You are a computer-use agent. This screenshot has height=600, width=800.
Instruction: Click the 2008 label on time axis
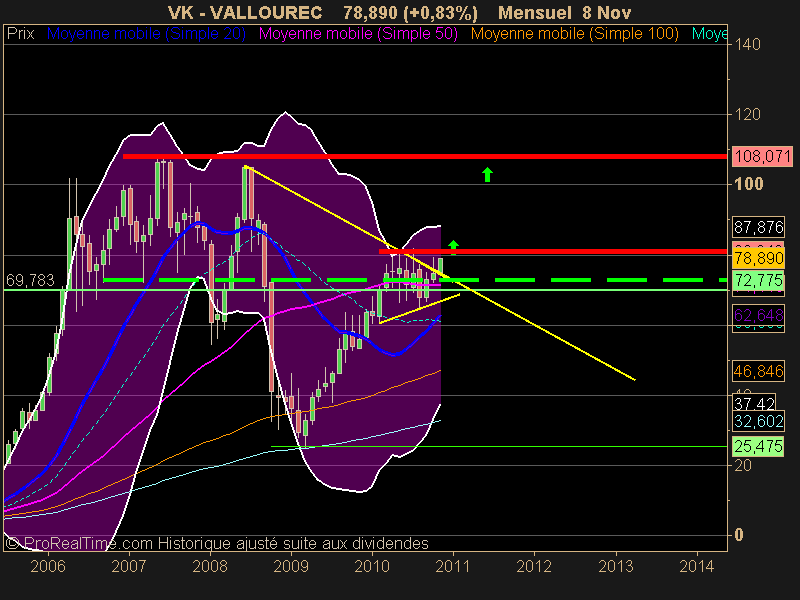pos(210,566)
